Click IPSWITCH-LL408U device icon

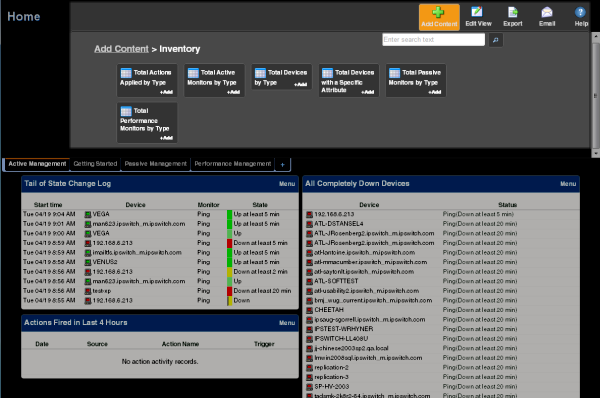309,339
